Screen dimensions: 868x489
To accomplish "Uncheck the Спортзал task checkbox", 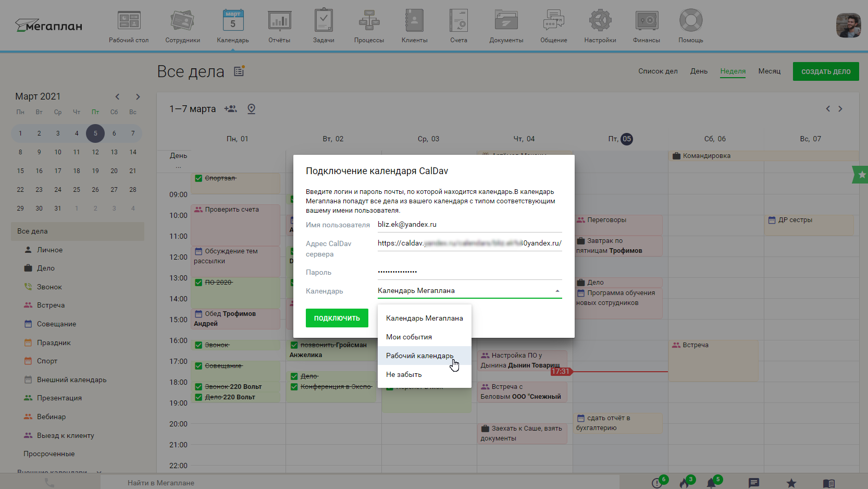I will click(199, 178).
